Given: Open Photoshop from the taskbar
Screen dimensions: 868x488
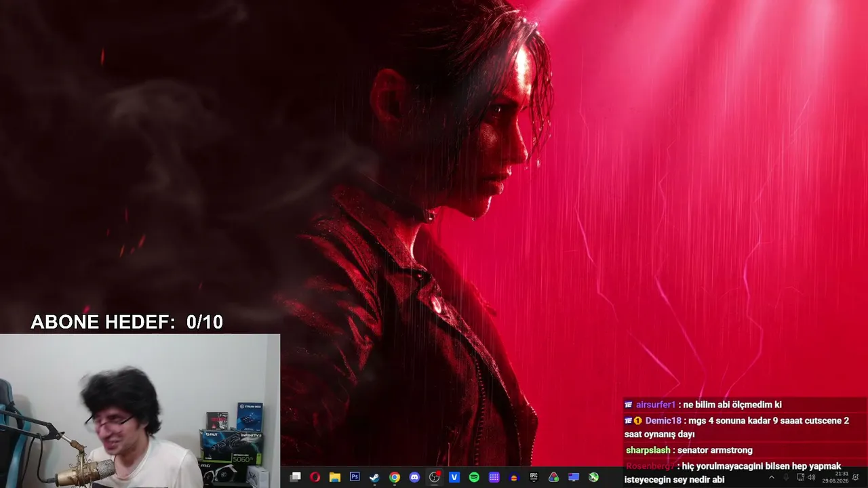Looking at the screenshot, I should [x=355, y=477].
